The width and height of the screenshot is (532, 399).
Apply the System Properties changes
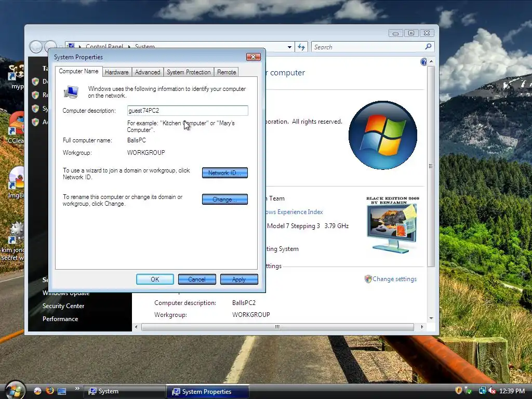pos(239,279)
